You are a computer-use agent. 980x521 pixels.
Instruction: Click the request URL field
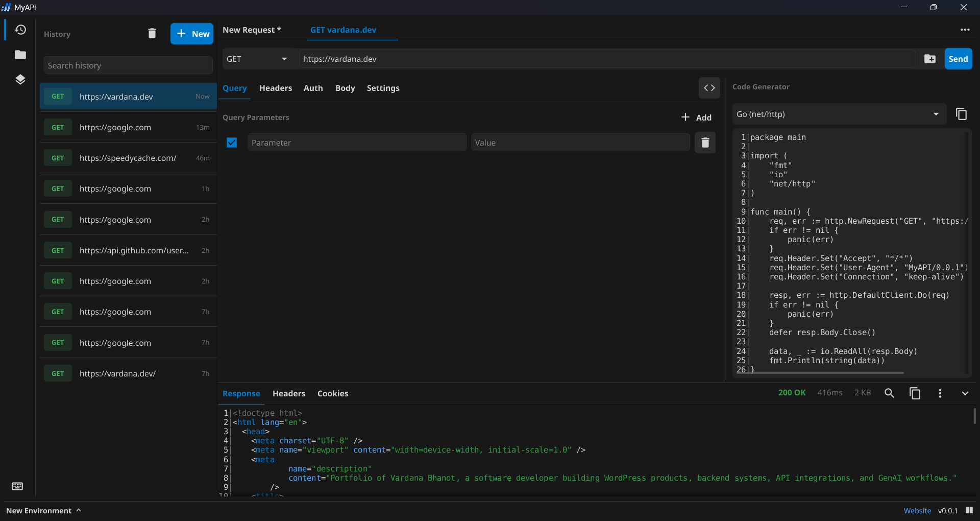pyautogui.click(x=607, y=59)
